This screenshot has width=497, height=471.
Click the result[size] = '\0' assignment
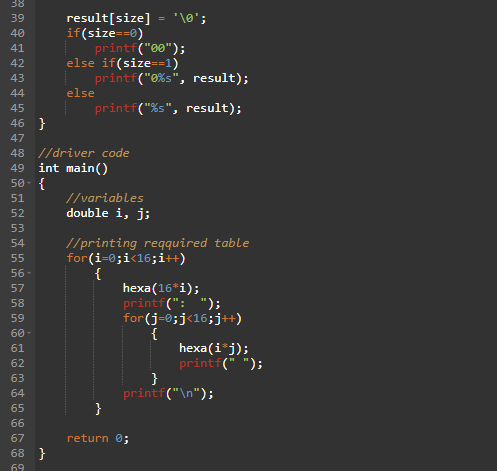coord(136,18)
